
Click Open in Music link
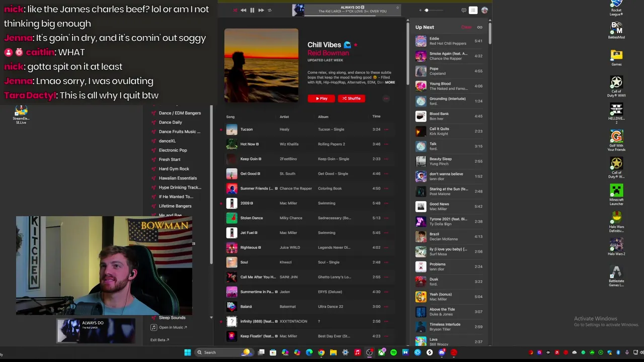tap(169, 327)
